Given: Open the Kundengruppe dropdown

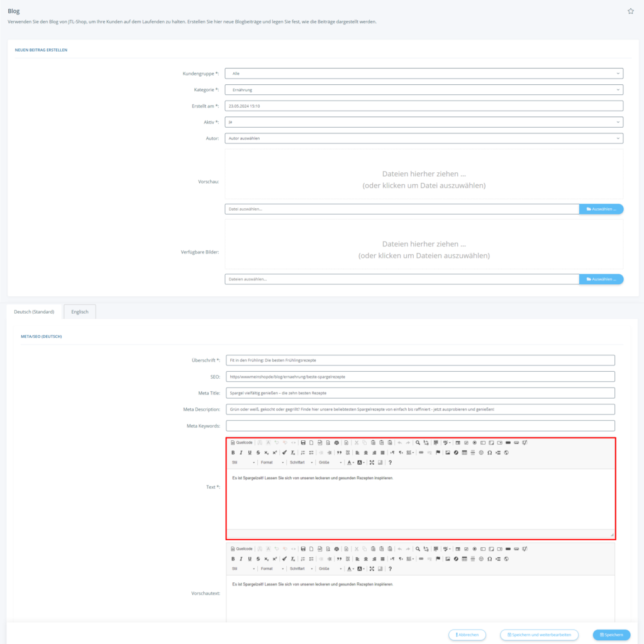Looking at the screenshot, I should click(x=424, y=74).
